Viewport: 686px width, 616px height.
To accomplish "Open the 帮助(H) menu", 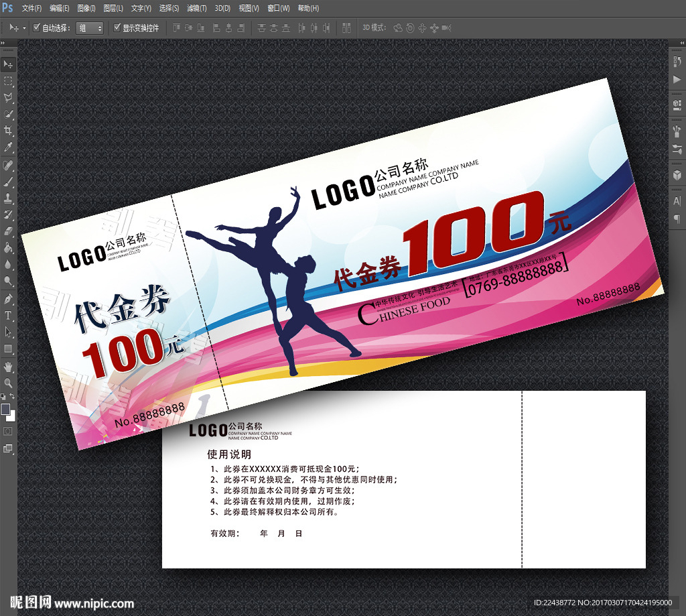I will [308, 8].
